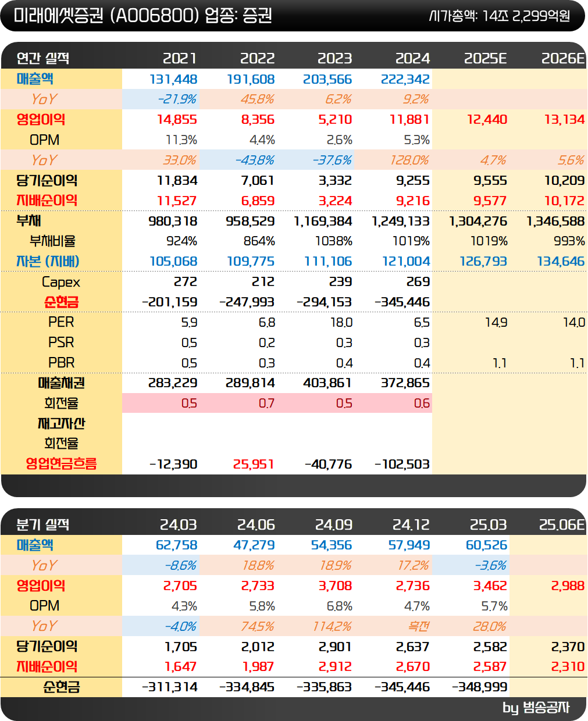
Task: Click 매출채권 value 403,861
Action: tap(328, 383)
